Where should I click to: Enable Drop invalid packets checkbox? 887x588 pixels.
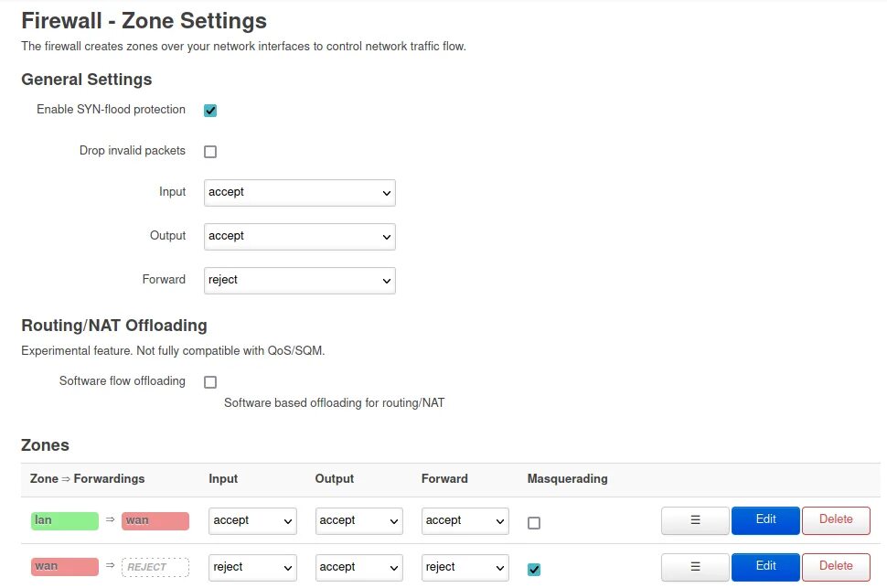210,152
